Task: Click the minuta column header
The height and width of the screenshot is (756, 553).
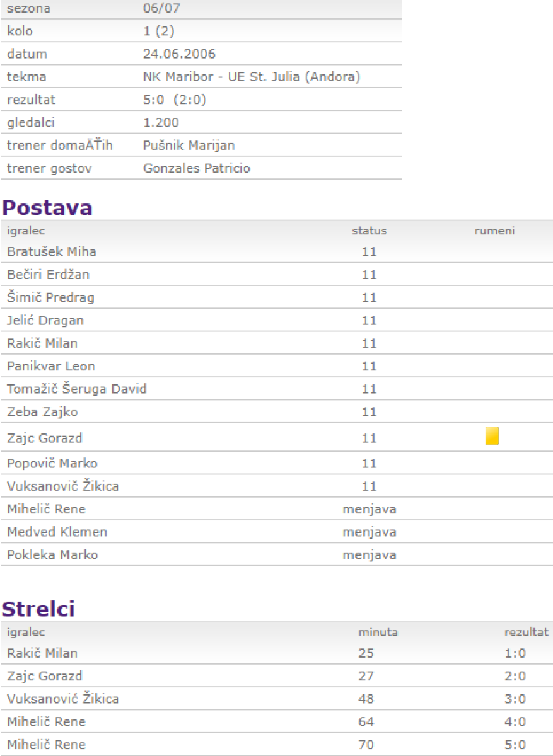Action: (378, 632)
